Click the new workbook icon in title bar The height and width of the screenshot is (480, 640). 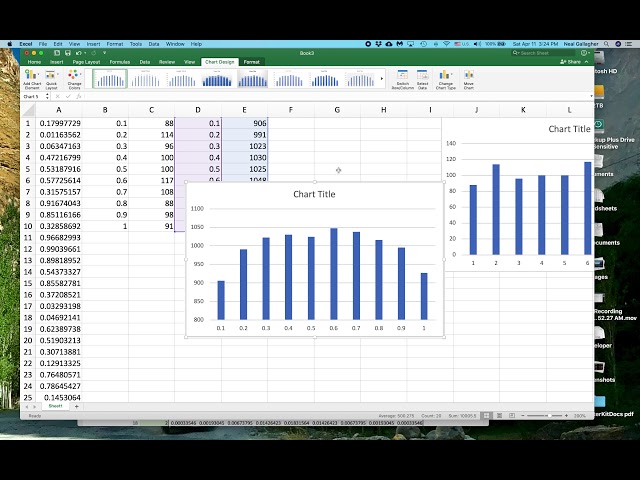57,53
